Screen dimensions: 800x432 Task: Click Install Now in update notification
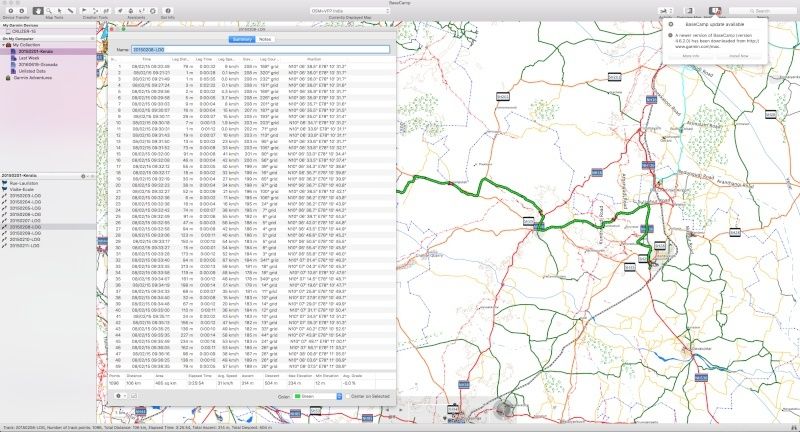[738, 56]
